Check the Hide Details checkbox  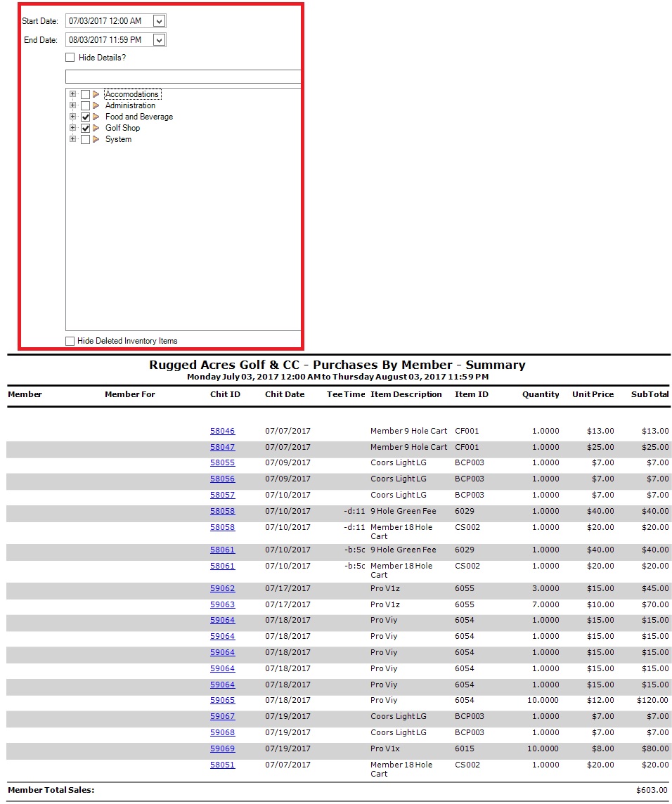point(70,58)
